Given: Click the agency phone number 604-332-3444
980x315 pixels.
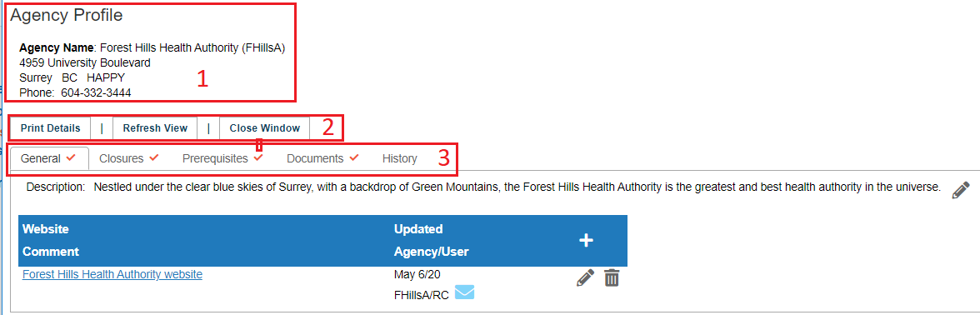Looking at the screenshot, I should [97, 92].
